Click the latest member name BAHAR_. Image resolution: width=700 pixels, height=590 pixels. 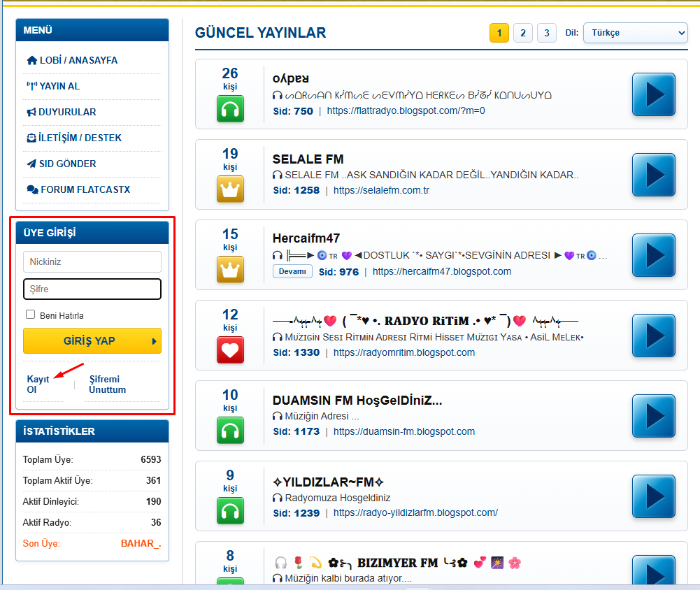click(x=141, y=544)
